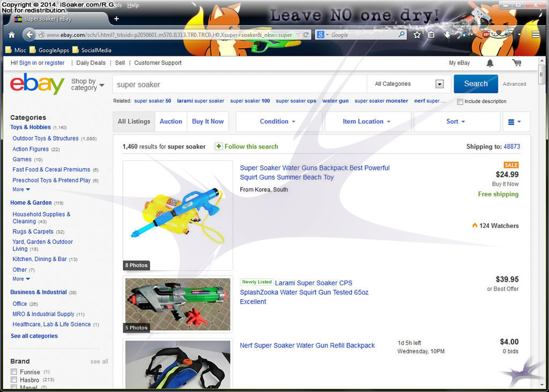Switch to the Auction tab

(x=171, y=122)
